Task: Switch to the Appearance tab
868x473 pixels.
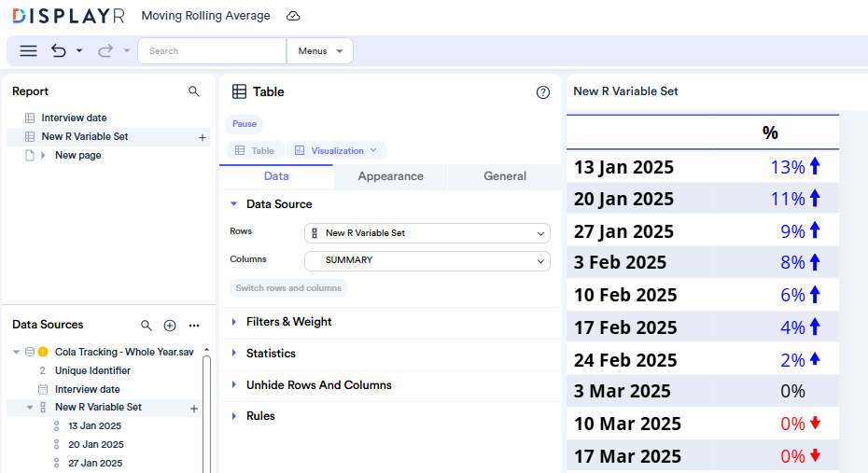Action: (390, 176)
